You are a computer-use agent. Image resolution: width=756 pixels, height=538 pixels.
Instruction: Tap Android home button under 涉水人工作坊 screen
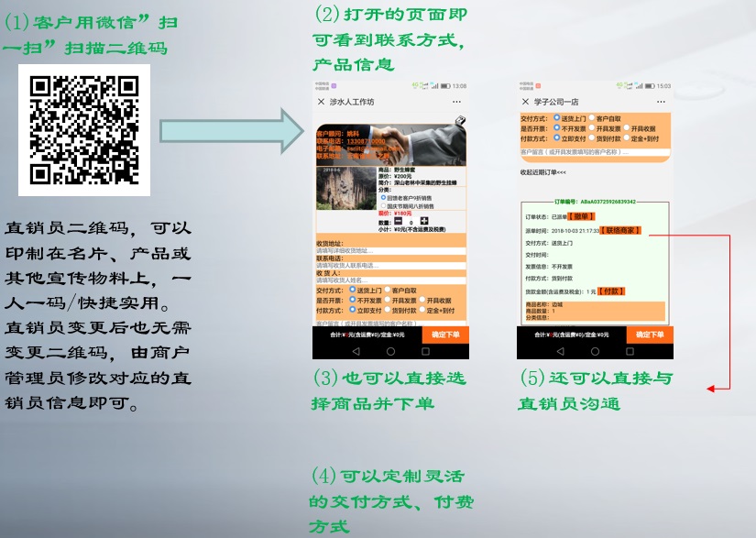(390, 351)
